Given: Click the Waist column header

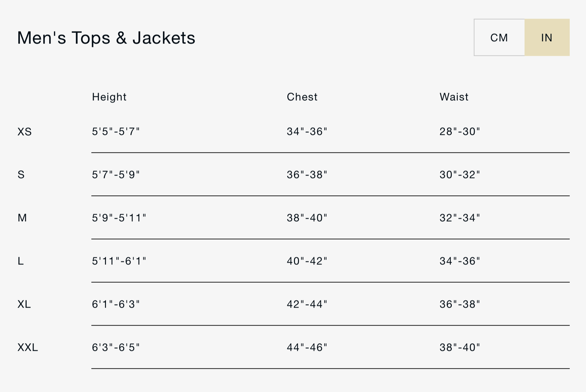Looking at the screenshot, I should pos(454,97).
